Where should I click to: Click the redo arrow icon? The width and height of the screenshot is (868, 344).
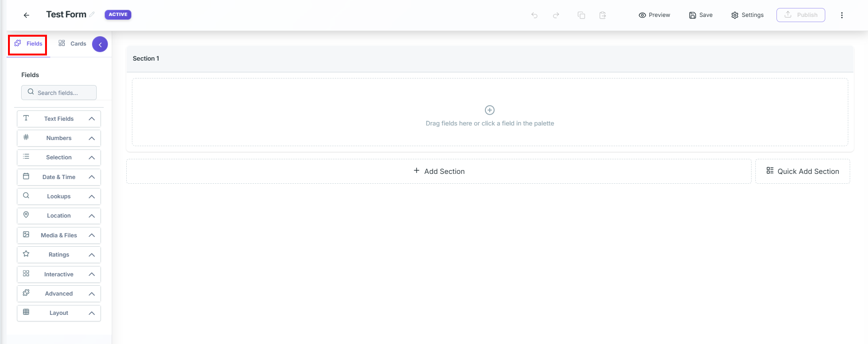(556, 15)
